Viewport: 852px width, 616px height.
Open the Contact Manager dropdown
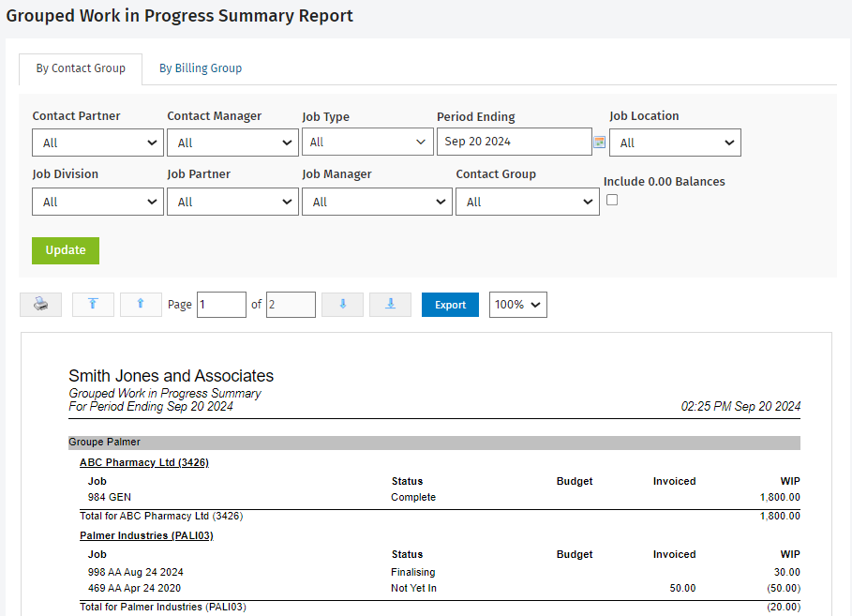232,143
